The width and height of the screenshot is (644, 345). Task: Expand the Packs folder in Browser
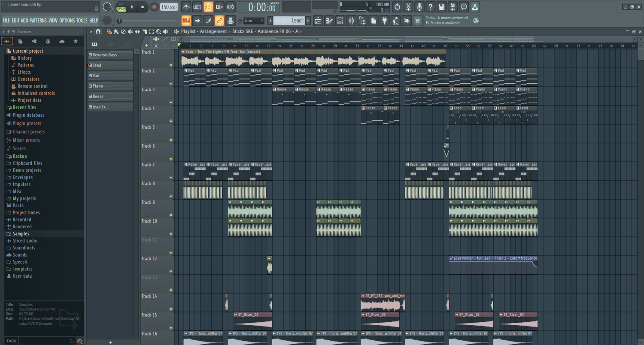click(x=18, y=206)
